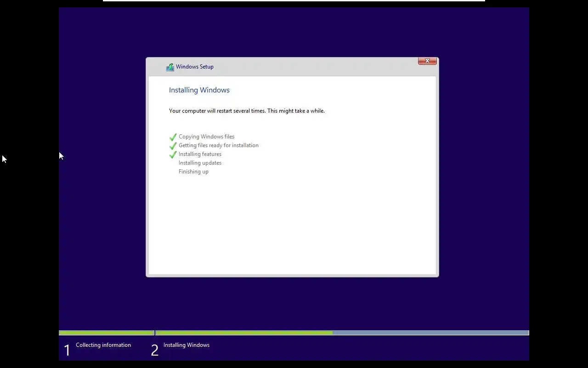Image resolution: width=588 pixels, height=368 pixels.
Task: Select the 'Copying Windows files' step text
Action: pos(206,137)
